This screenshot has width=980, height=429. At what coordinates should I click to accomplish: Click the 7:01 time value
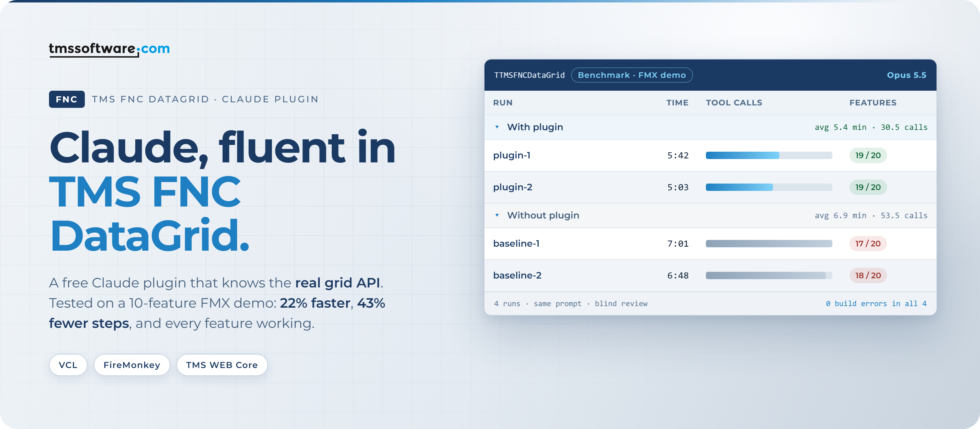(677, 244)
